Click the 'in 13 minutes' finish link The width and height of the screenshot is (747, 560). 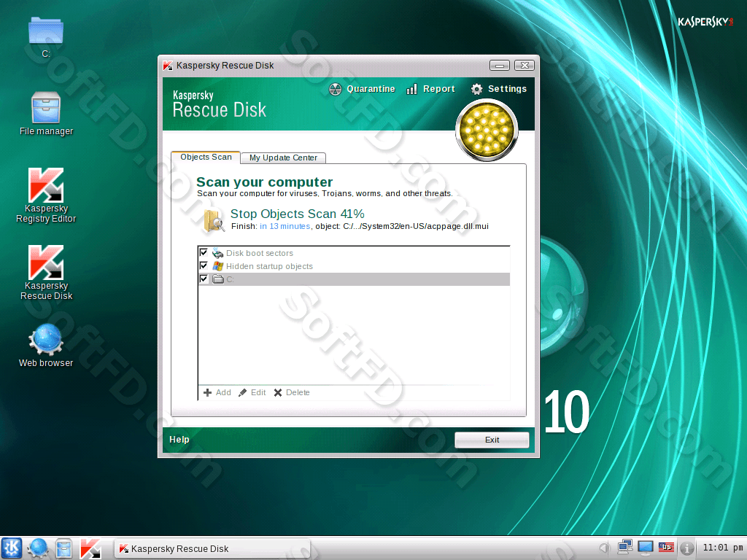[285, 226]
